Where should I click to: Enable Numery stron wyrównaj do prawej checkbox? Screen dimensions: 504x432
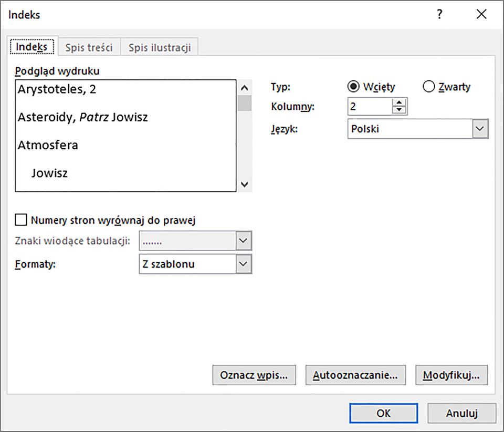(22, 220)
